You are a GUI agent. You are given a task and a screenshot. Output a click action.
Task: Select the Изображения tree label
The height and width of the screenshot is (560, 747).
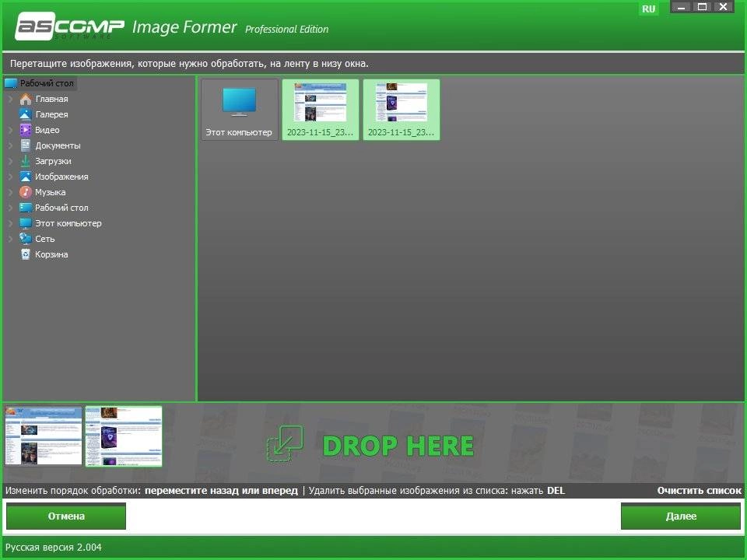tap(61, 177)
